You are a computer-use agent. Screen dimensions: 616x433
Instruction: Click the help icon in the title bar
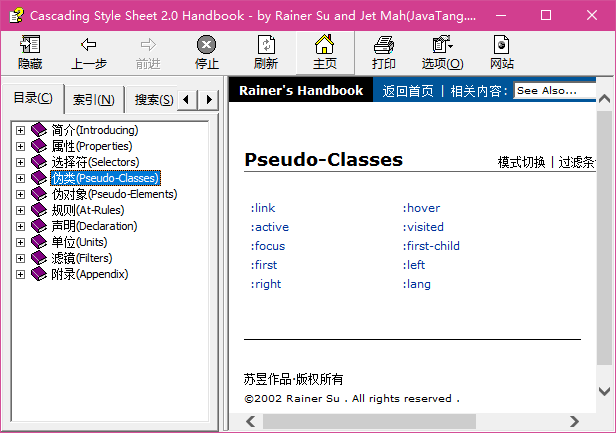[x=16, y=16]
